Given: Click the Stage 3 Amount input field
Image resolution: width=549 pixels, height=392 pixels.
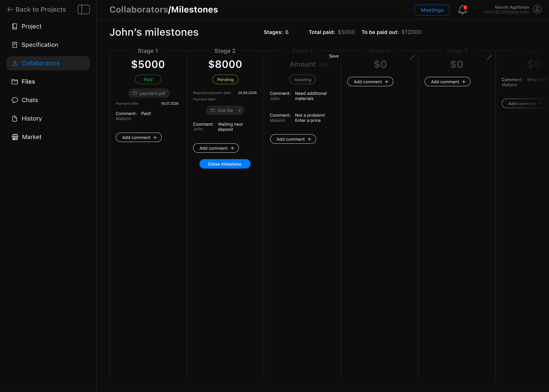Looking at the screenshot, I should click(x=303, y=64).
